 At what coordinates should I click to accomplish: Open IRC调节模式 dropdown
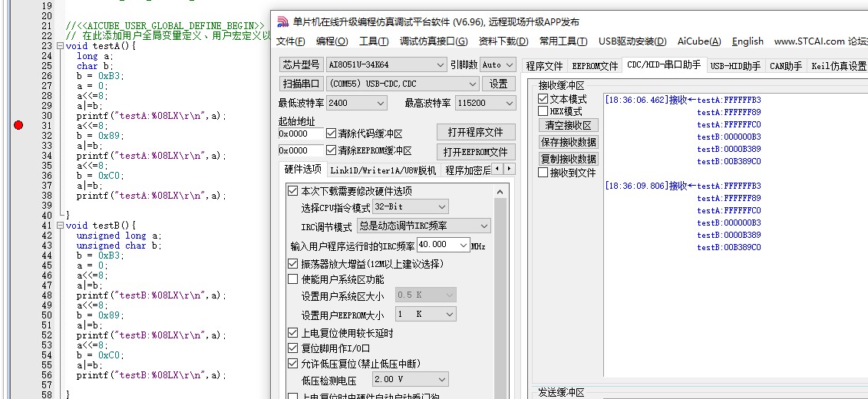point(424,226)
